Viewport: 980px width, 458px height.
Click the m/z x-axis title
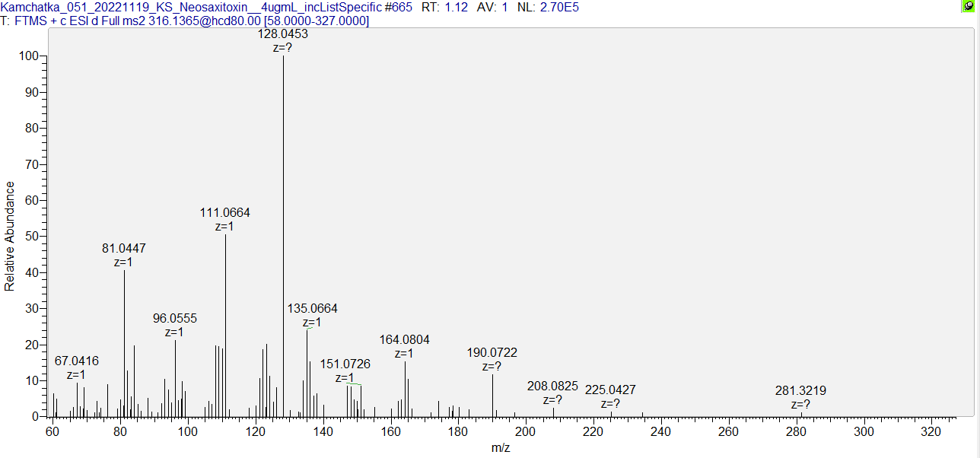501,448
